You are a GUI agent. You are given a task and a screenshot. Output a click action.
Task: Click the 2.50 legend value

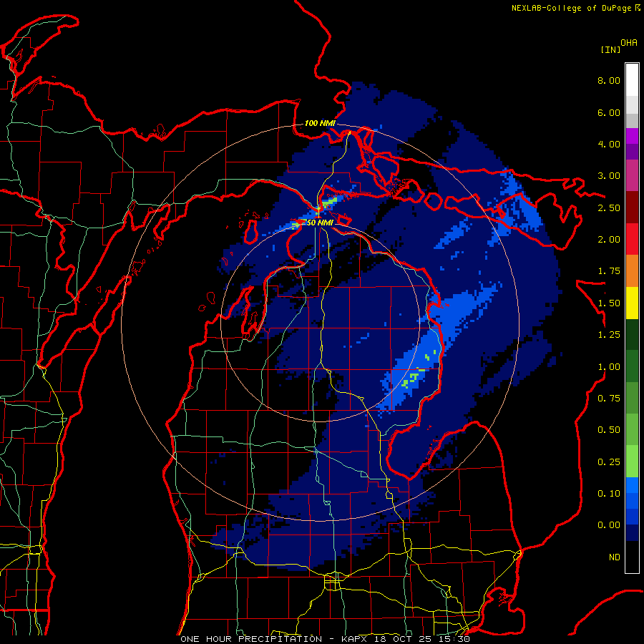pyautogui.click(x=609, y=208)
